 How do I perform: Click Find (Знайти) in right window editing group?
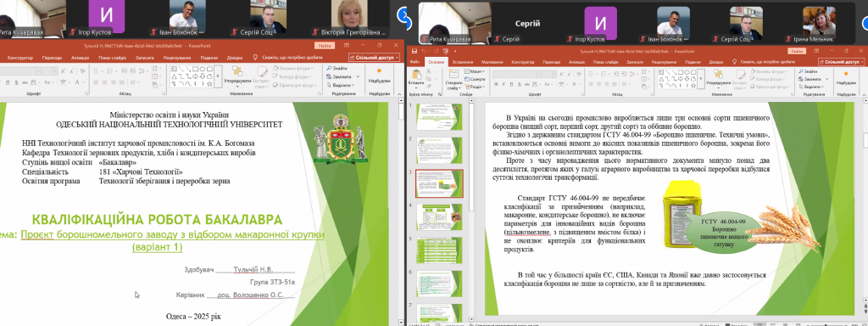808,71
